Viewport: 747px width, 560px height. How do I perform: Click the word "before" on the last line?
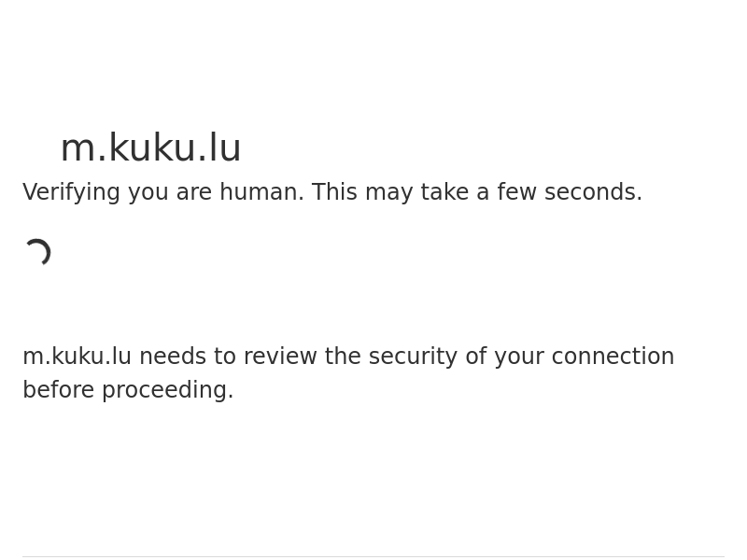pyautogui.click(x=58, y=390)
